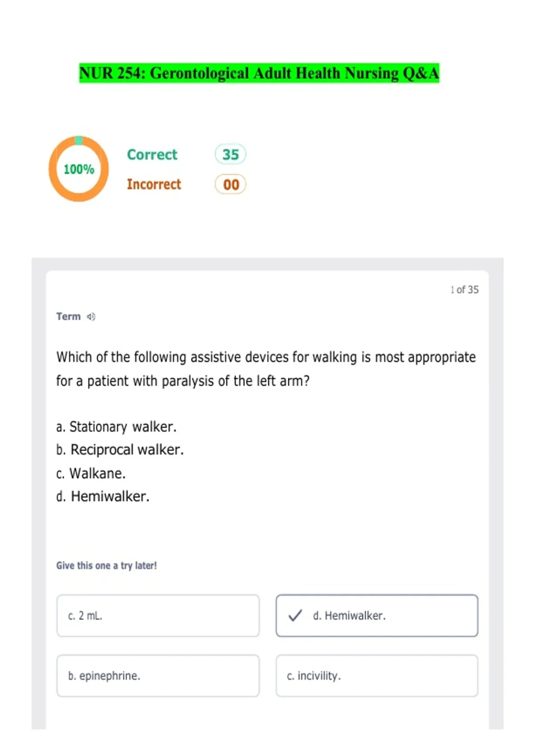This screenshot has height=756, width=534.
Task: Click the speaker audio icon beside Term
Action: [91, 317]
